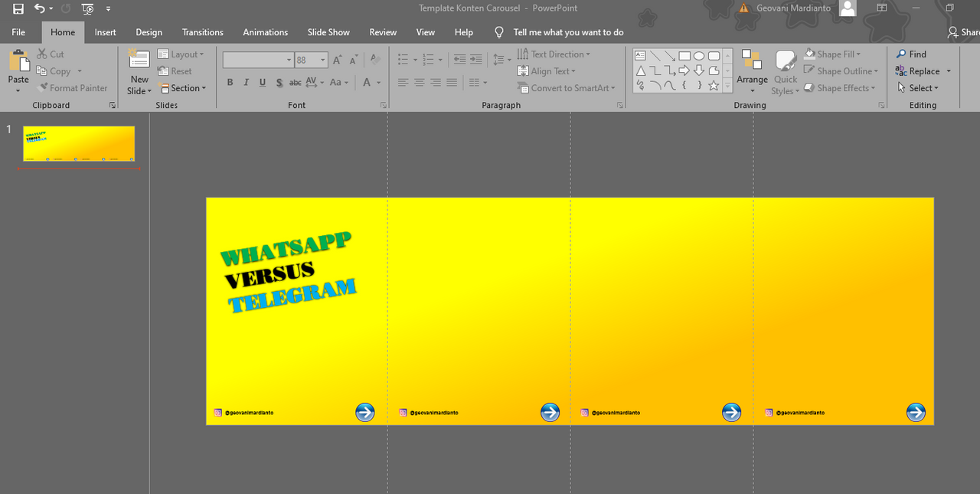Click the Reset slide button
Viewport: 980px width, 494px height.
(x=175, y=71)
